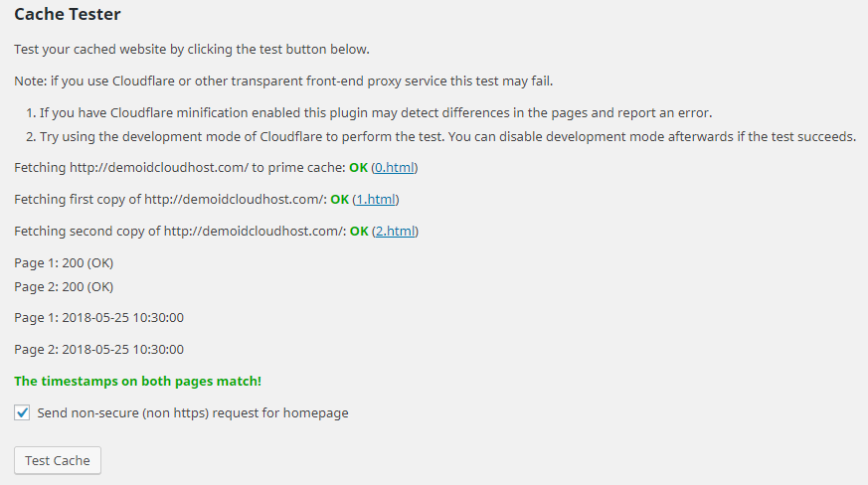Click the 'Test your cached website' instruction text

pyautogui.click(x=191, y=49)
